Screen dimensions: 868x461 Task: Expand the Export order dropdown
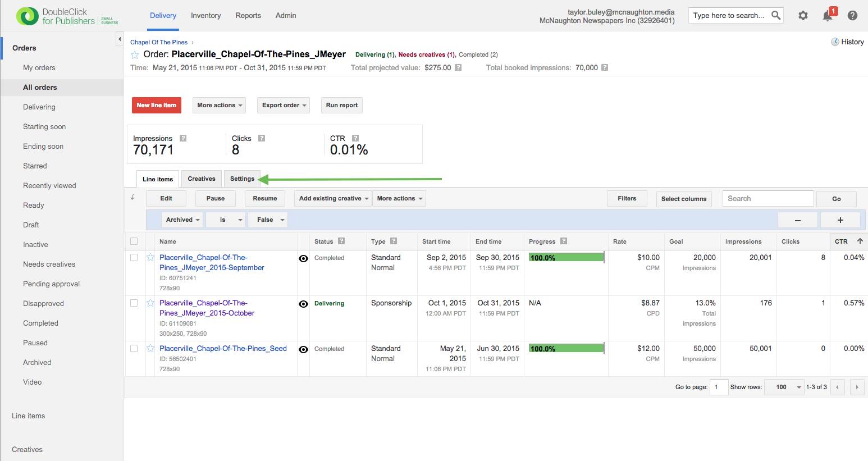[x=284, y=106]
